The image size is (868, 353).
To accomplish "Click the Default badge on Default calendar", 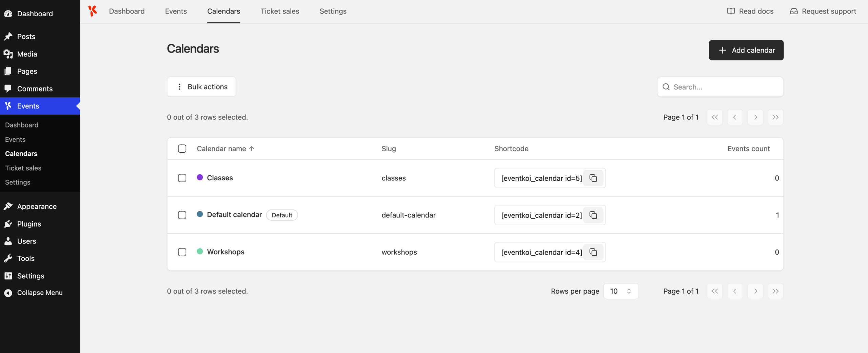I will 282,215.
